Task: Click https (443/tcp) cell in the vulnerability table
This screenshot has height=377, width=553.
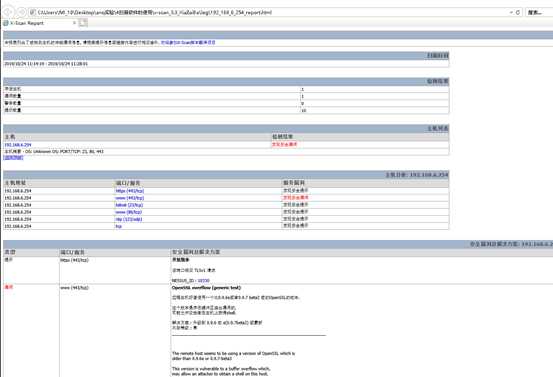Action: pyautogui.click(x=74, y=260)
